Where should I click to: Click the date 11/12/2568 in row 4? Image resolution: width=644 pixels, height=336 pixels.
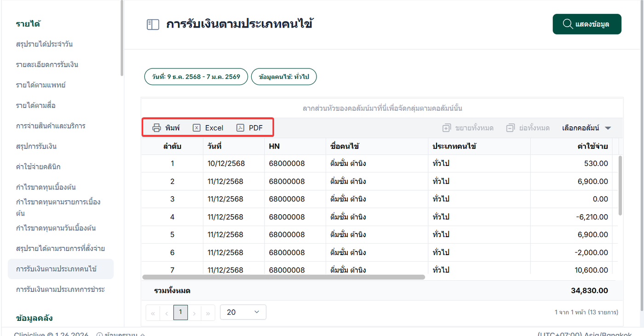tap(225, 217)
